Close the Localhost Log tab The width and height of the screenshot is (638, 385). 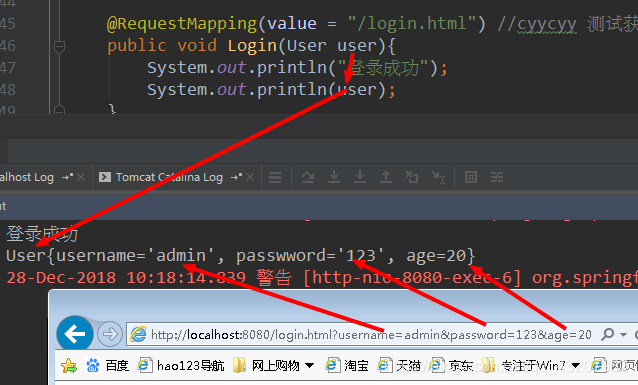pos(81,177)
